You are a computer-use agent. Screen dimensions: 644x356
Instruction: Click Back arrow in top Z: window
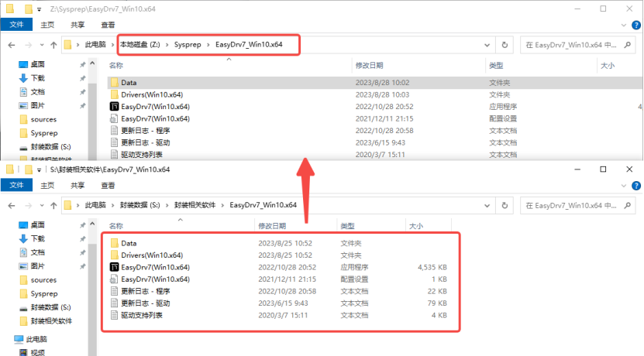pos(12,45)
